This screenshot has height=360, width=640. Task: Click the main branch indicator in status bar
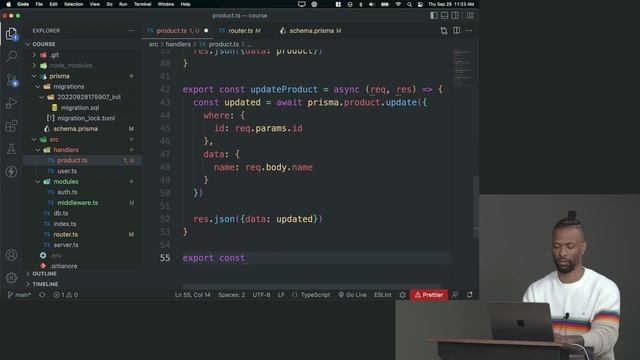click(x=19, y=295)
